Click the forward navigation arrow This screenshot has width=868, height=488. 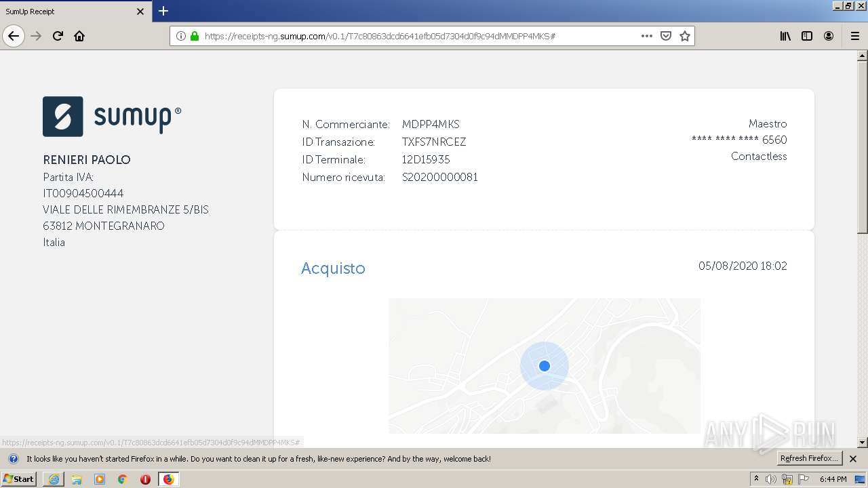tap(36, 36)
